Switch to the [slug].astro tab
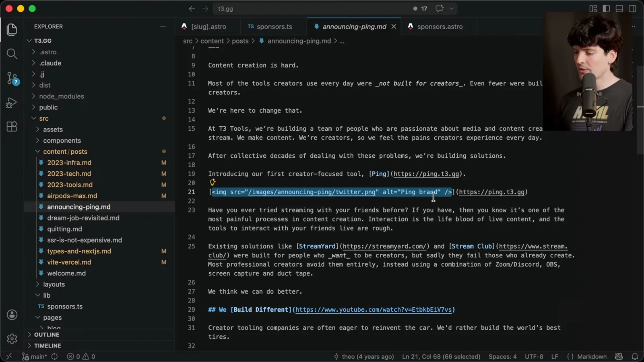The width and height of the screenshot is (644, 362). pos(208,27)
